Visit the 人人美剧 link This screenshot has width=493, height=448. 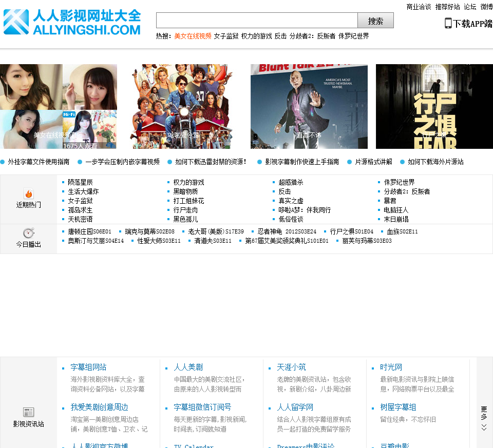pyautogui.click(x=188, y=367)
